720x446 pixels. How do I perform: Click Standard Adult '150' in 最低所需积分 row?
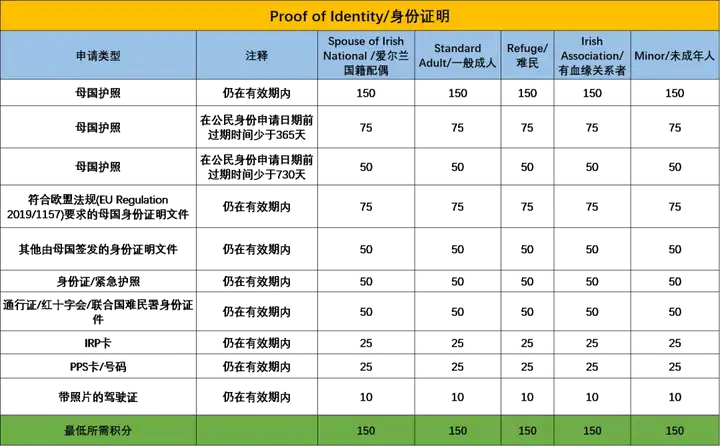(457, 430)
